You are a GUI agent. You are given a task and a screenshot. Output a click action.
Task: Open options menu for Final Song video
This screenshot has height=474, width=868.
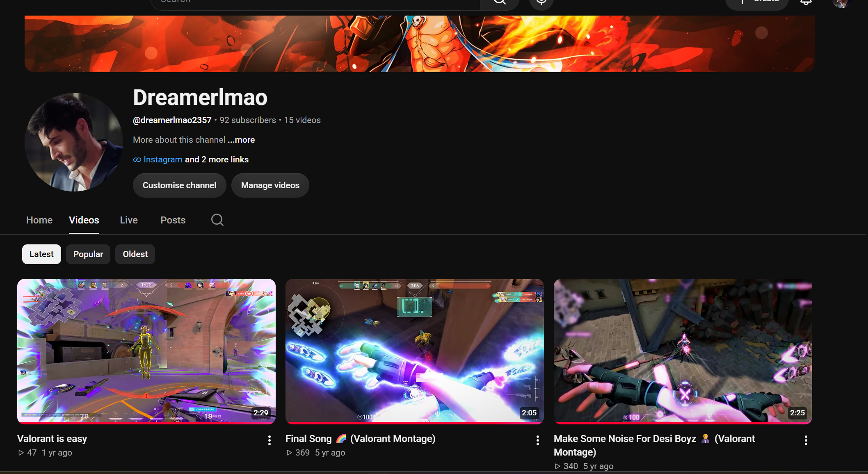[538, 440]
